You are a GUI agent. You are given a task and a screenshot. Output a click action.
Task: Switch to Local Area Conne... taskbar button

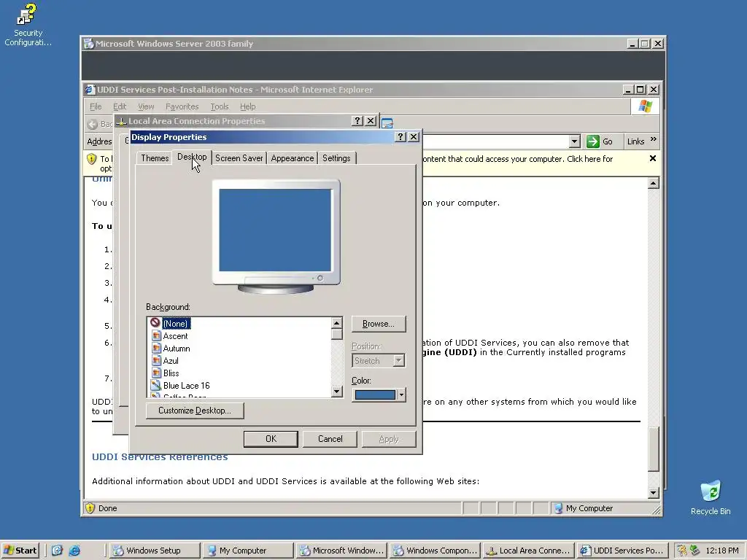click(527, 551)
